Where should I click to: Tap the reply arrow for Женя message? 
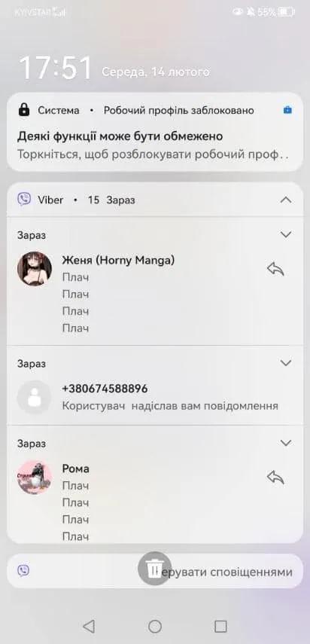tap(275, 269)
